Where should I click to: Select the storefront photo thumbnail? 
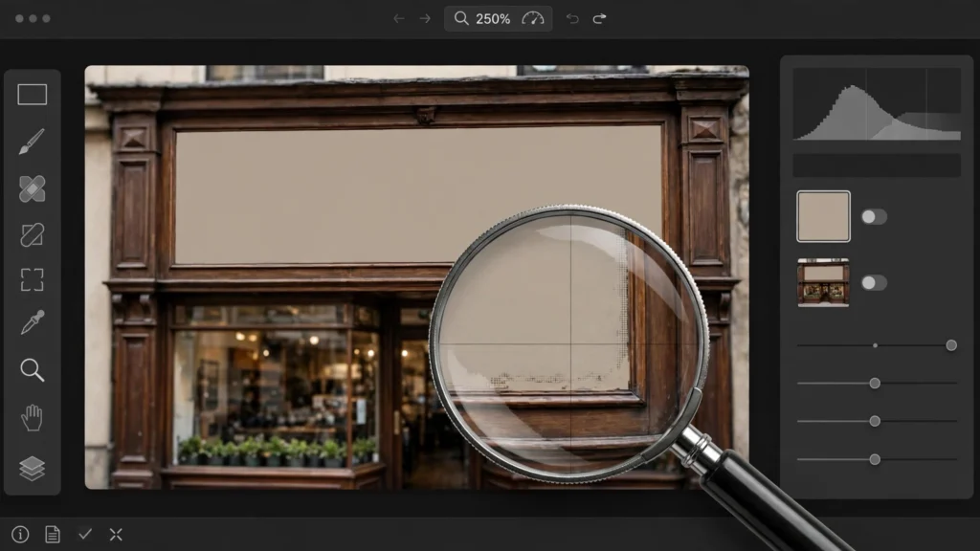[823, 282]
